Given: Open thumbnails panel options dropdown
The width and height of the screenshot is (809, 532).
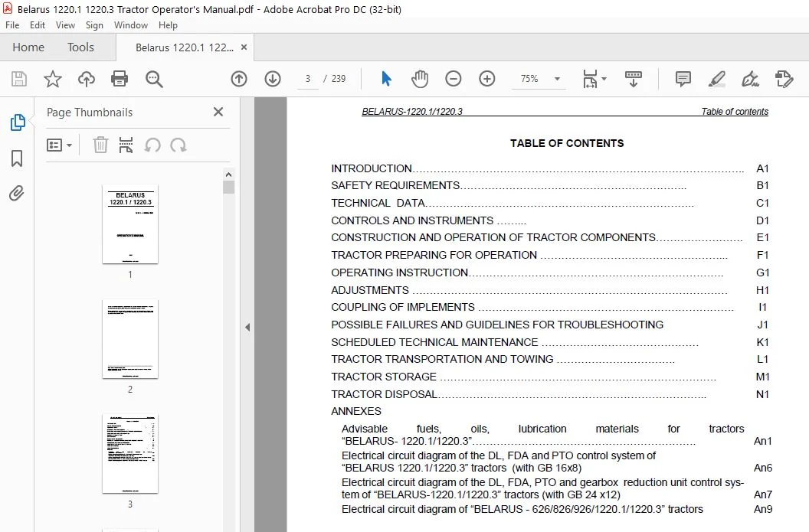Looking at the screenshot, I should (x=59, y=145).
